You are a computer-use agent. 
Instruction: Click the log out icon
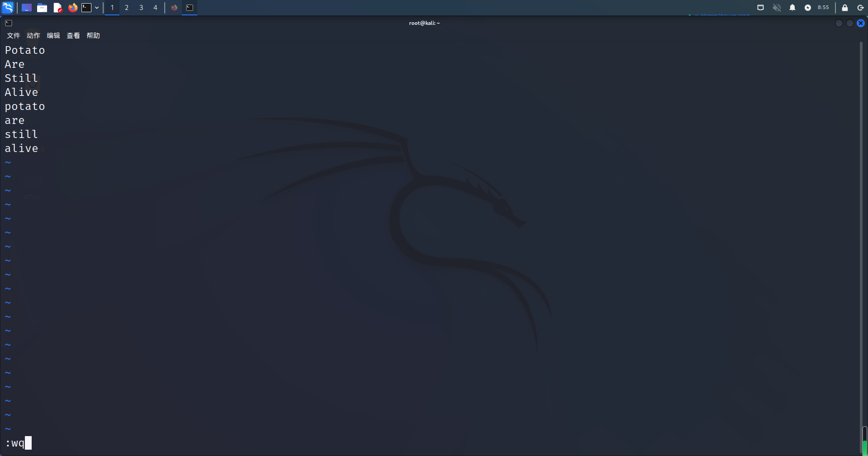(860, 8)
